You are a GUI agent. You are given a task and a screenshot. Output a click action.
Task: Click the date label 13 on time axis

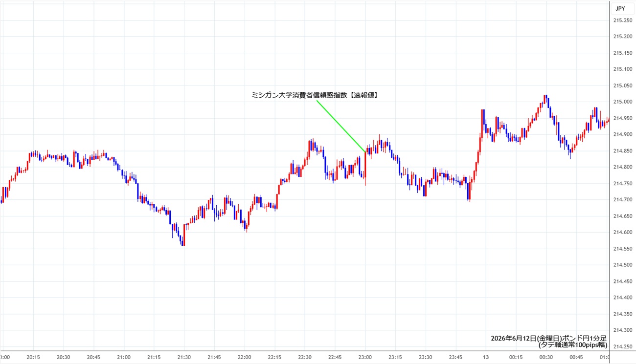point(486,357)
